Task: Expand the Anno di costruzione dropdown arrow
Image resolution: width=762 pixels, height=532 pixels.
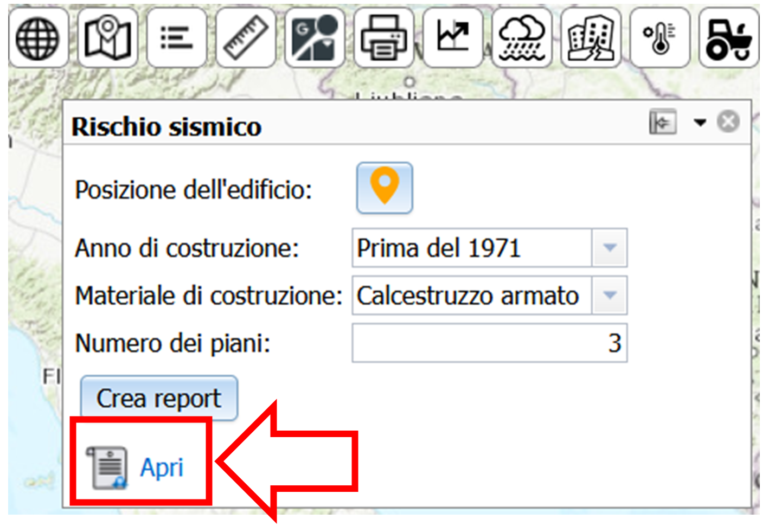Action: tap(610, 248)
